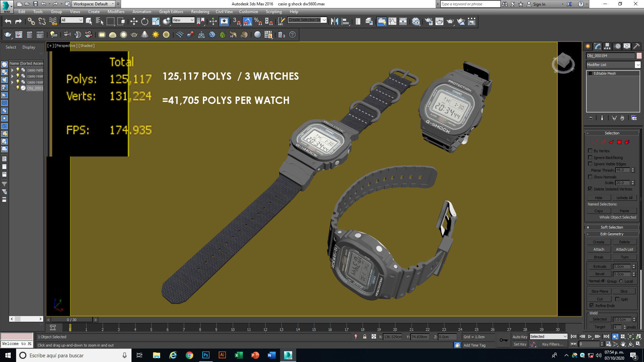
Task: Click the Bind to Space Warp icon
Action: tap(53, 21)
